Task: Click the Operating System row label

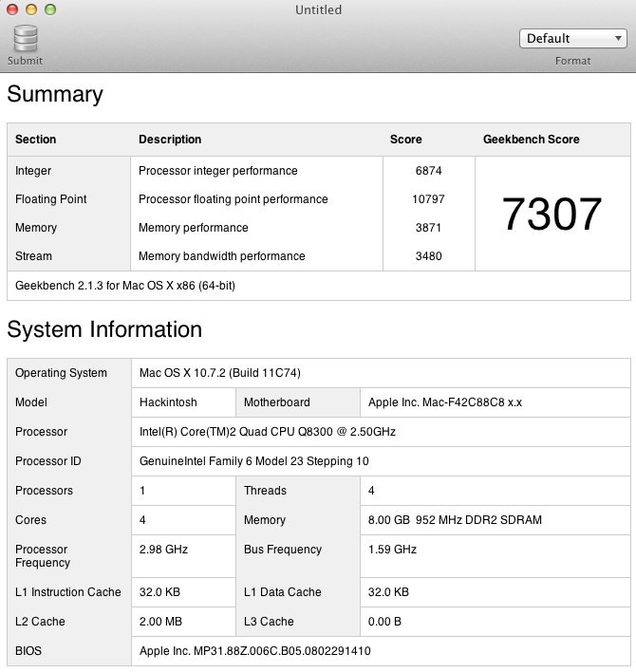Action: coord(61,373)
